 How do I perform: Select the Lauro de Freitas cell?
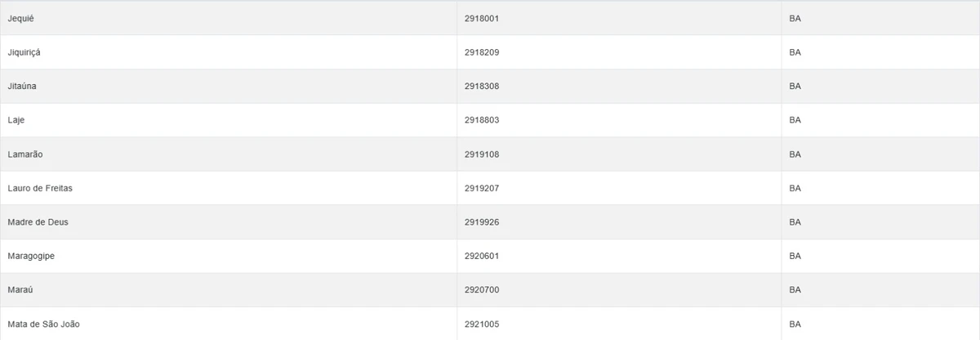click(41, 188)
